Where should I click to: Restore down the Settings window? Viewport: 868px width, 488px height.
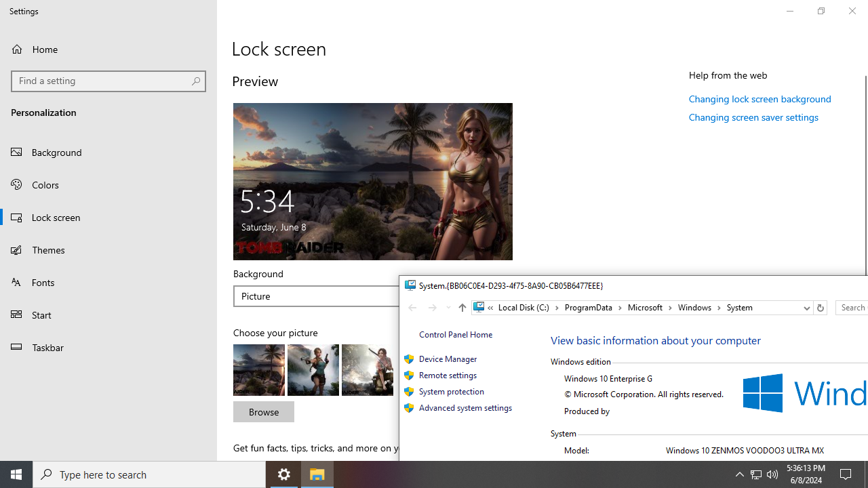click(x=821, y=11)
